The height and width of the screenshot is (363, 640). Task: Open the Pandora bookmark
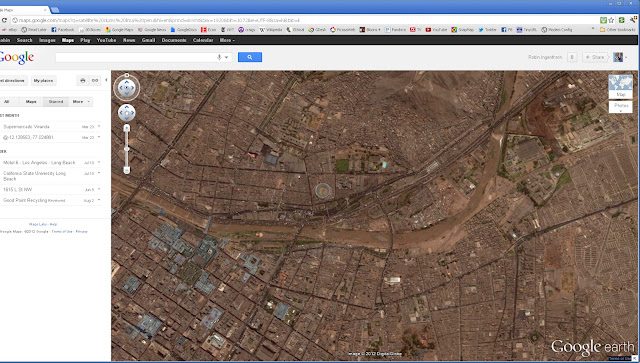(x=396, y=30)
